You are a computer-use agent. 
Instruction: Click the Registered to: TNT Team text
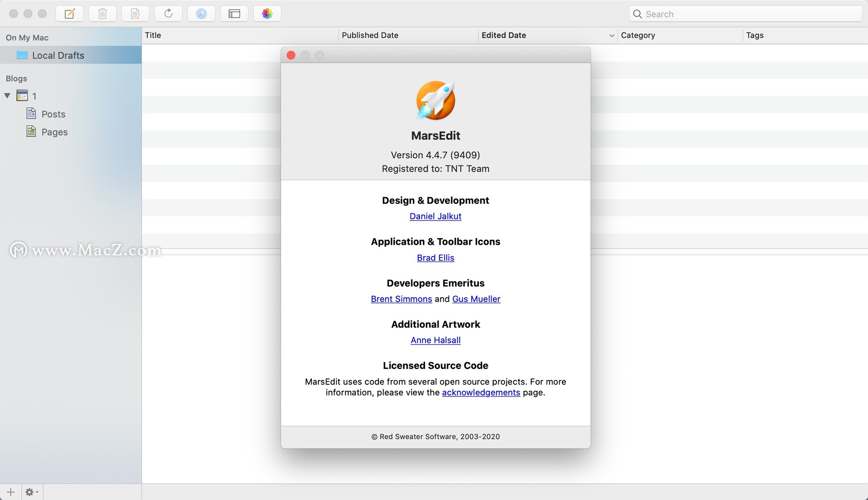[x=435, y=168]
